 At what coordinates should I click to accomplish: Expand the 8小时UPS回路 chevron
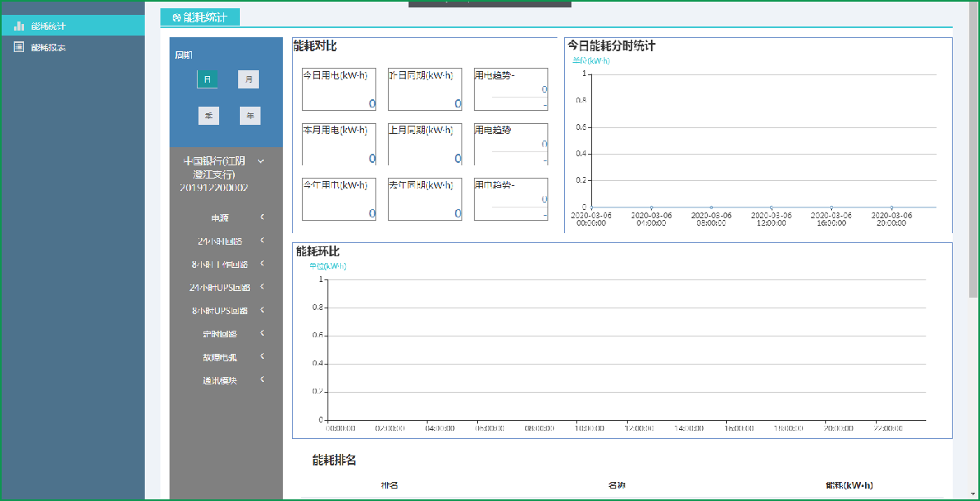(262, 310)
